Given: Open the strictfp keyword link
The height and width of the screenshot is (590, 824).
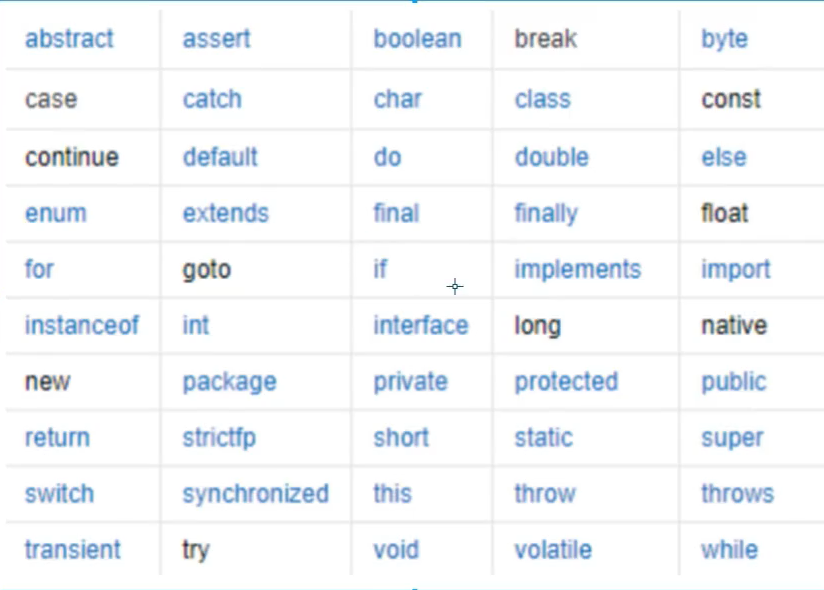Looking at the screenshot, I should click(219, 439).
